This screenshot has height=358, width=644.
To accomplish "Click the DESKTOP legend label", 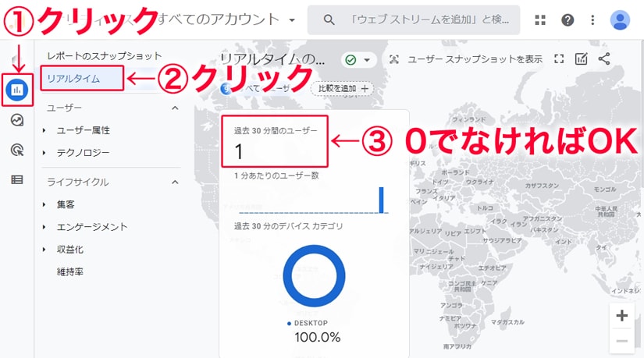I will tap(311, 323).
